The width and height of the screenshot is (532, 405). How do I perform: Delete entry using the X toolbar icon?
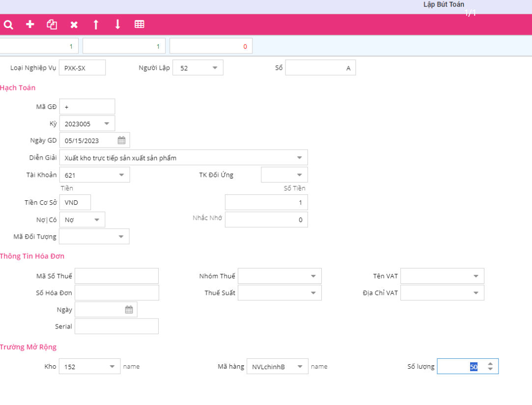pos(74,25)
